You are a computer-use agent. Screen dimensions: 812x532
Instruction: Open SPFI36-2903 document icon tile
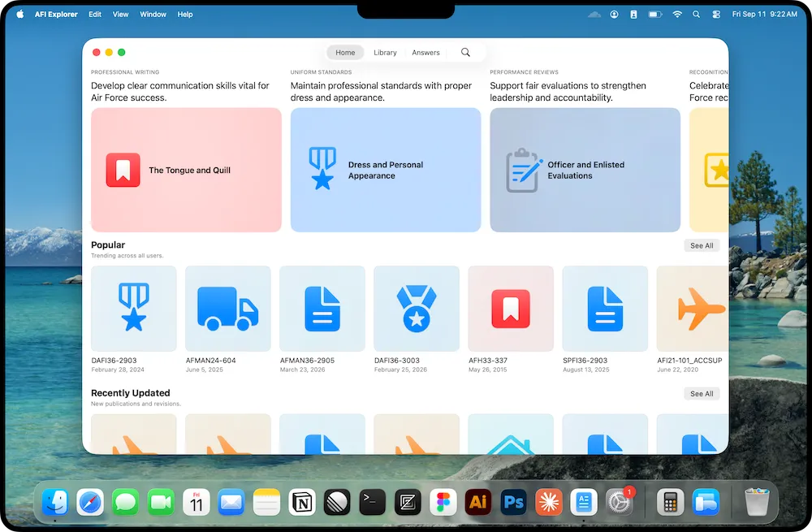pyautogui.click(x=605, y=309)
